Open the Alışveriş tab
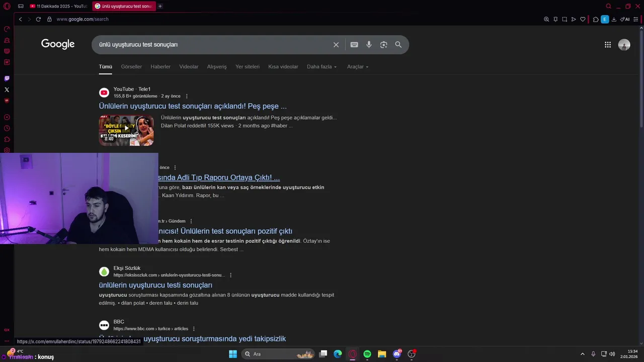Image resolution: width=644 pixels, height=362 pixels. (x=217, y=66)
